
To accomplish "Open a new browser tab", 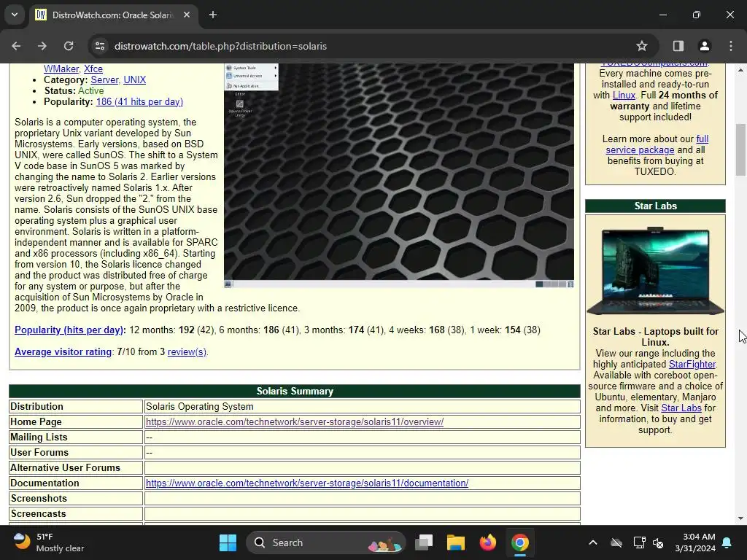I will [x=213, y=15].
